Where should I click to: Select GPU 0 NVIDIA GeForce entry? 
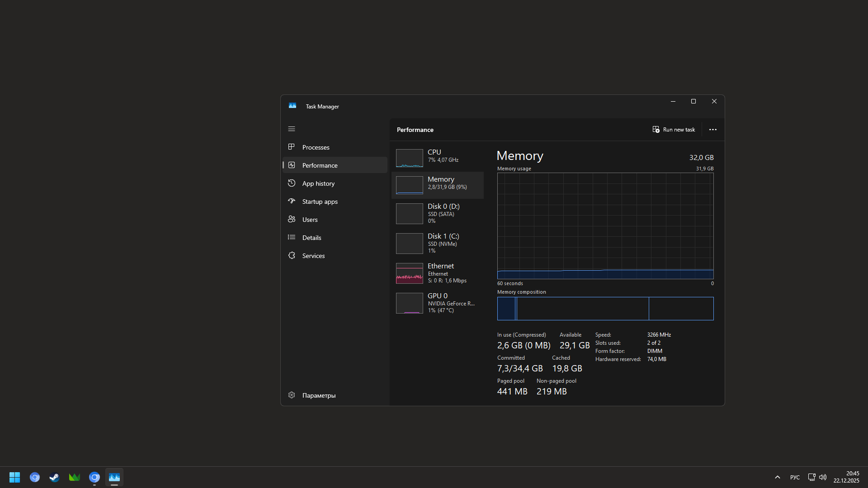click(x=437, y=303)
